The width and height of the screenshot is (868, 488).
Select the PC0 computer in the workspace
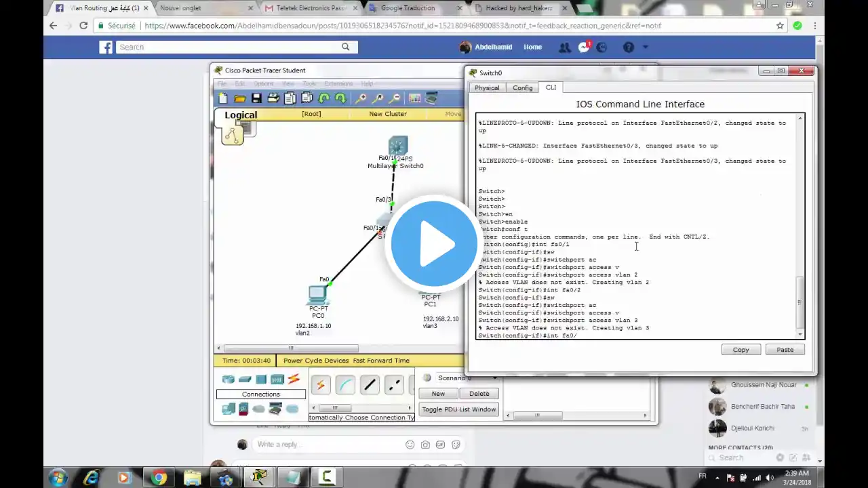(317, 295)
